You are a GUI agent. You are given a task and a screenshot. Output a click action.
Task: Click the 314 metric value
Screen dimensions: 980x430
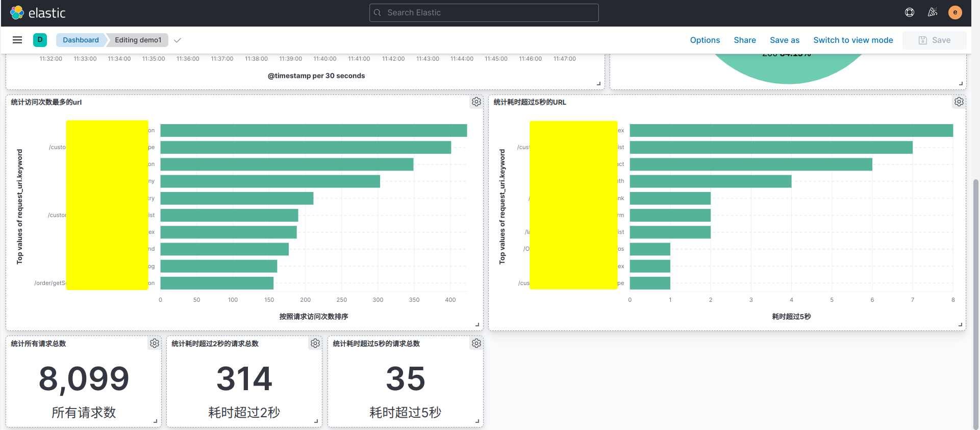[244, 379]
